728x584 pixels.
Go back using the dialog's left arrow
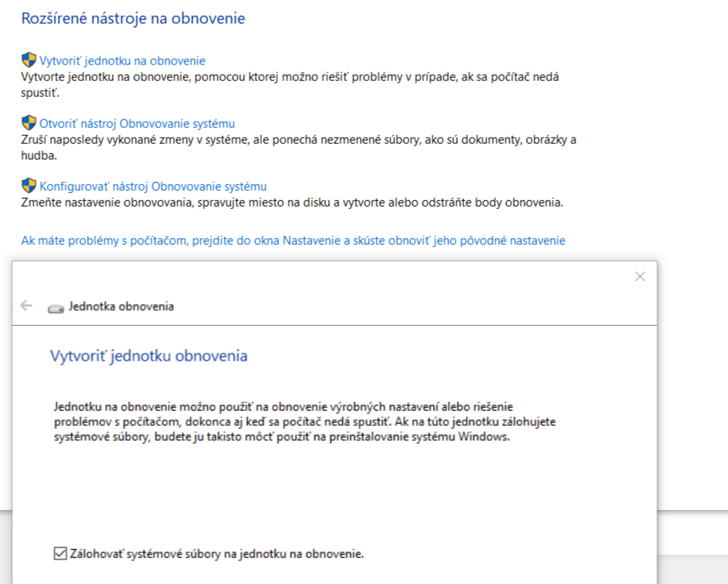pos(26,305)
